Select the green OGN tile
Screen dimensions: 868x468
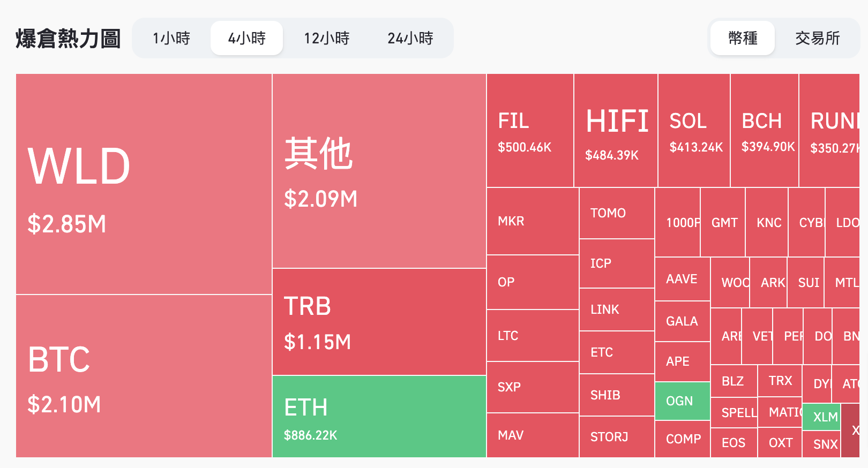tap(682, 401)
